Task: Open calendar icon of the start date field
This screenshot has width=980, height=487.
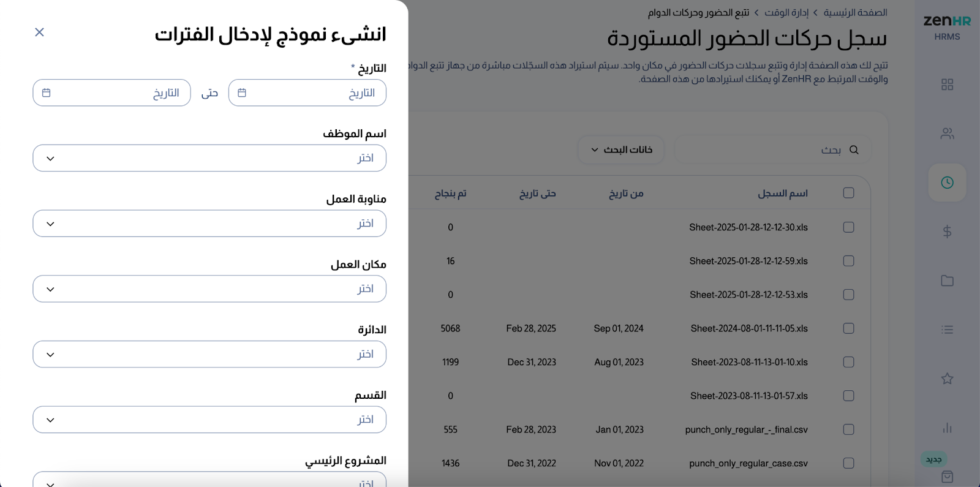Action: [242, 92]
